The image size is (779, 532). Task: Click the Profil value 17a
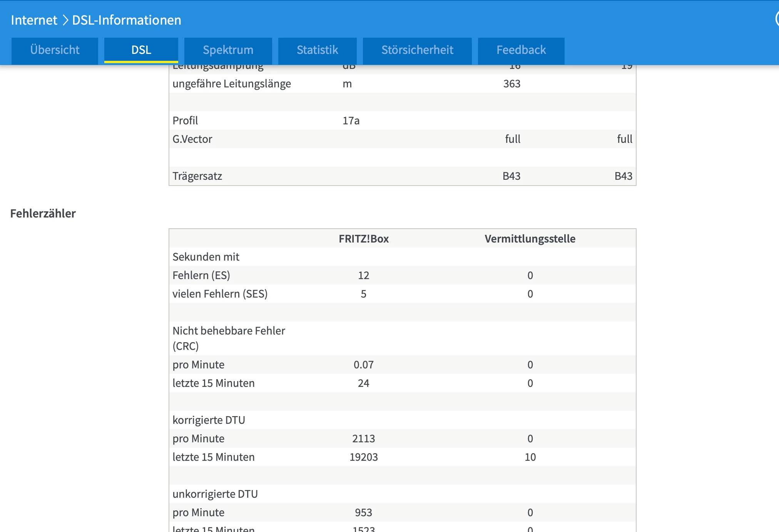coord(351,120)
